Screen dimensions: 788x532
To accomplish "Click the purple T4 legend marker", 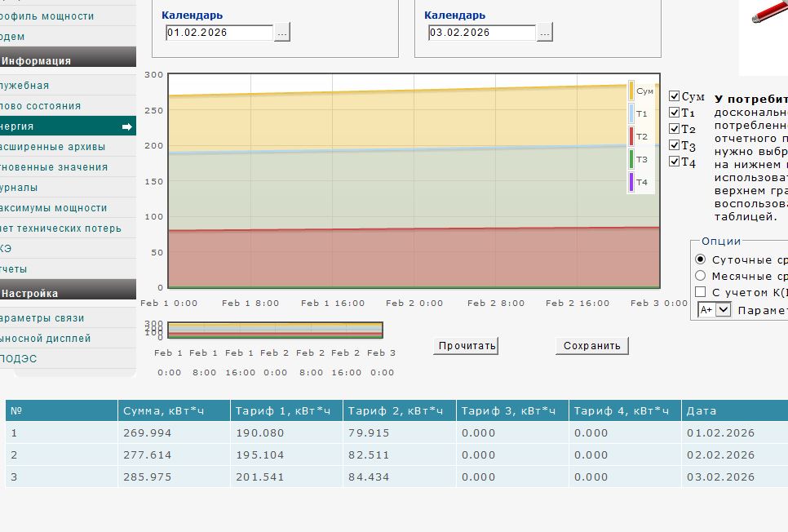I will click(x=631, y=182).
